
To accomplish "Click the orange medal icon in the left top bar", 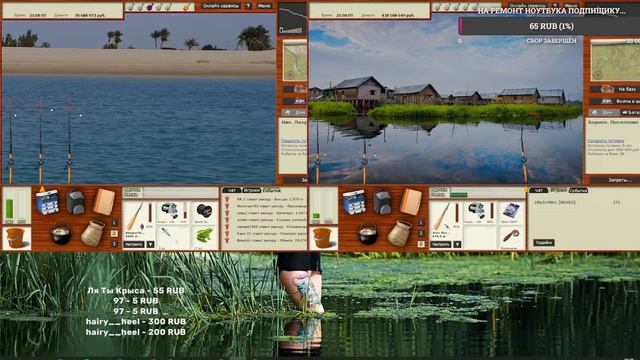I will [x=186, y=7].
